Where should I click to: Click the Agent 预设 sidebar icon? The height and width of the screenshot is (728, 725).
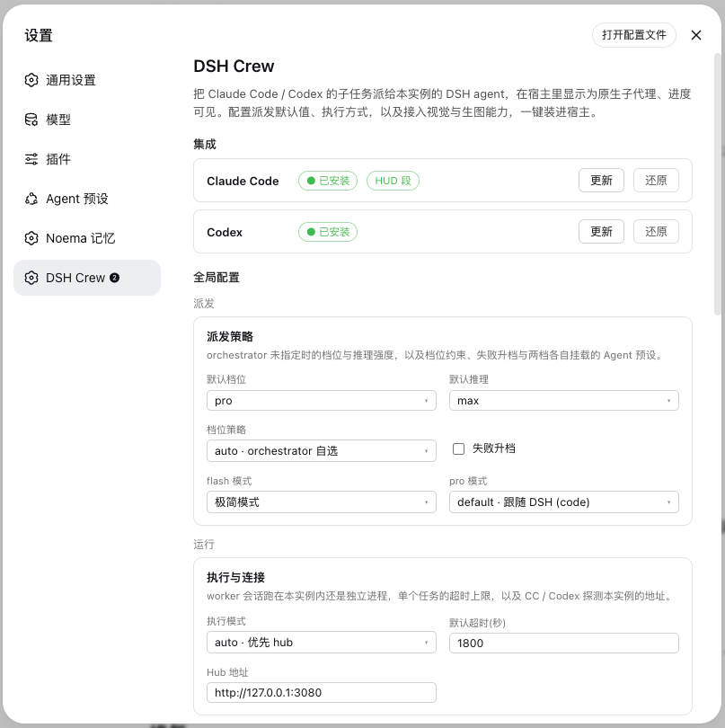point(31,199)
